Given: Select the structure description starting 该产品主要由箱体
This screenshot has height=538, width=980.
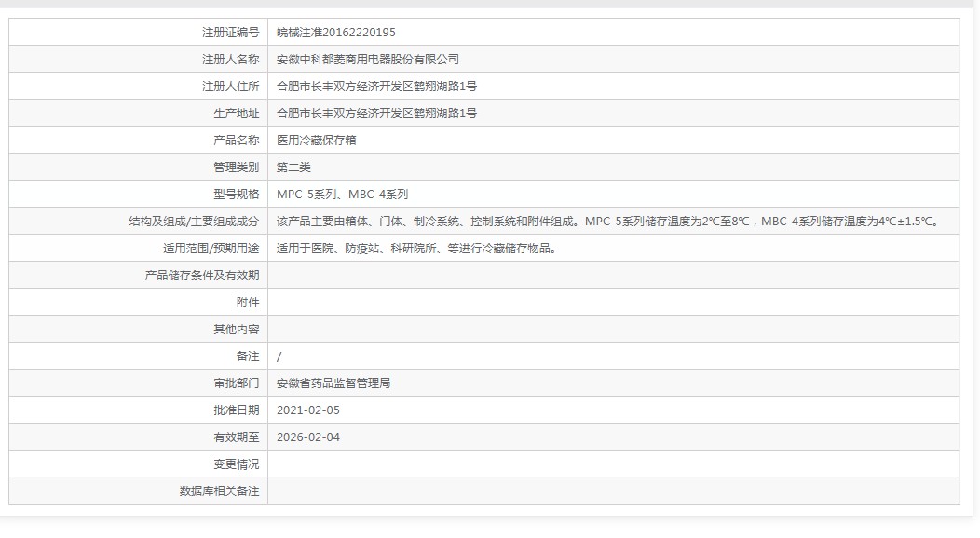Looking at the screenshot, I should (608, 221).
